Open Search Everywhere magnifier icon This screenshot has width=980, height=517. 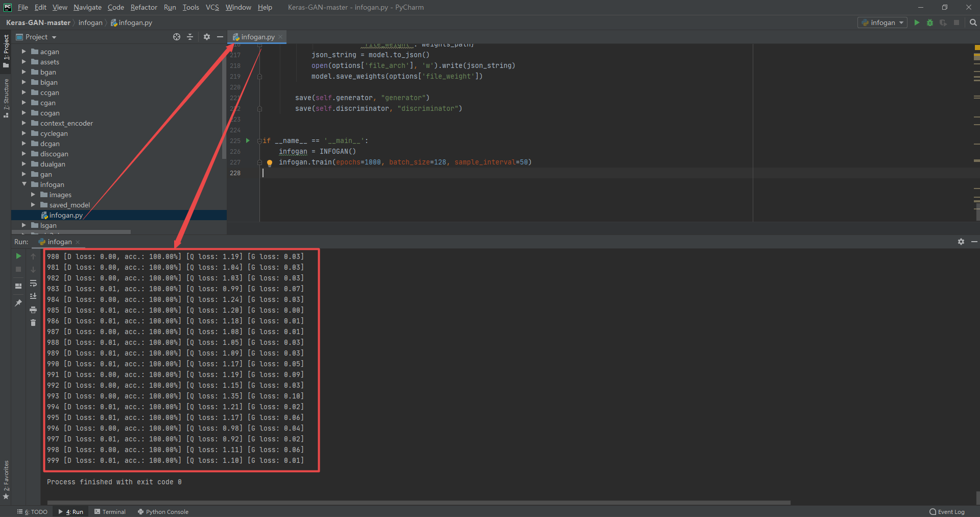(x=973, y=22)
